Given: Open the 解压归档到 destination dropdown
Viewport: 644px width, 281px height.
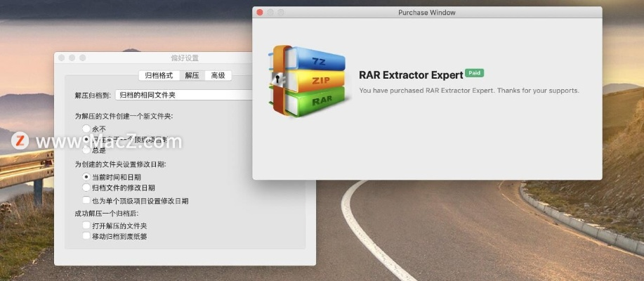Looking at the screenshot, I should 184,95.
